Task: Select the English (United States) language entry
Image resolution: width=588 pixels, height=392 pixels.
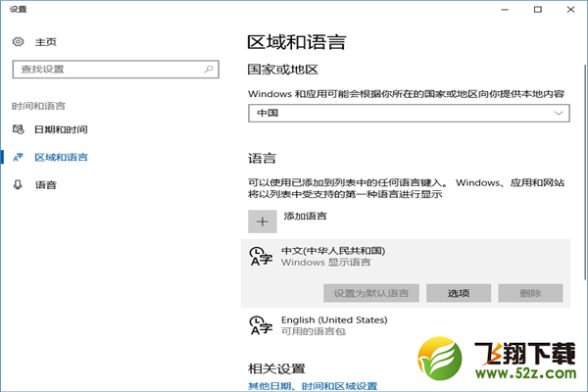Action: (406, 325)
